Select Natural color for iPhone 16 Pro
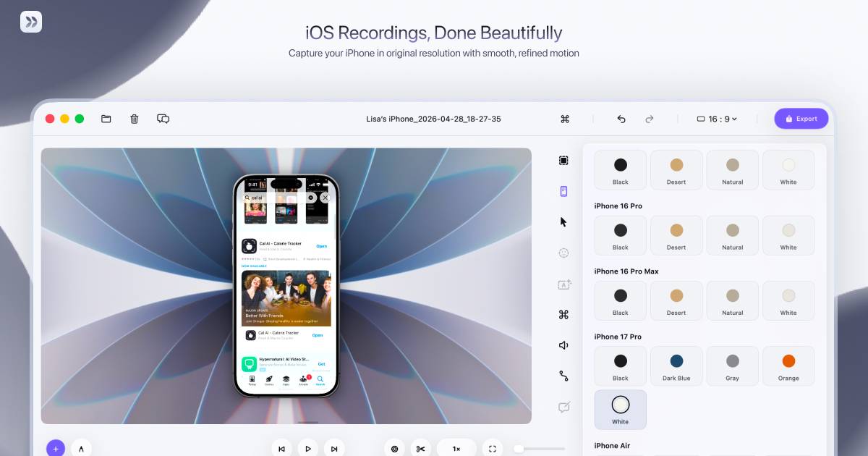This screenshot has width=868, height=456. pos(733,235)
